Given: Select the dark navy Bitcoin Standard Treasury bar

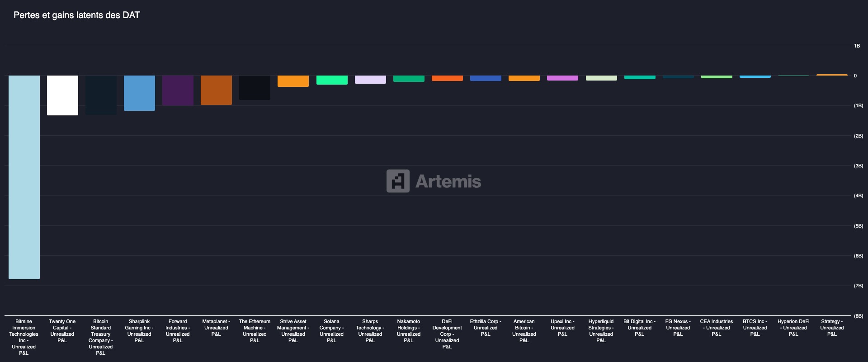Looking at the screenshot, I should coord(101,95).
